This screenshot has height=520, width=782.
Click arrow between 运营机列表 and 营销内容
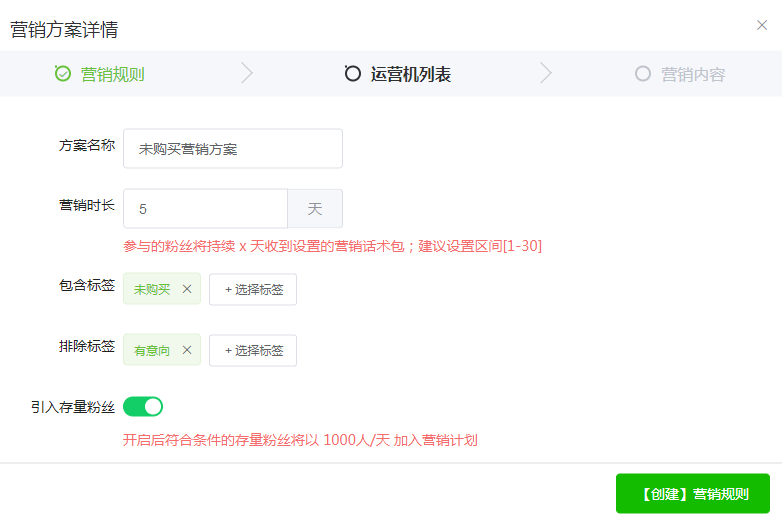coord(545,74)
